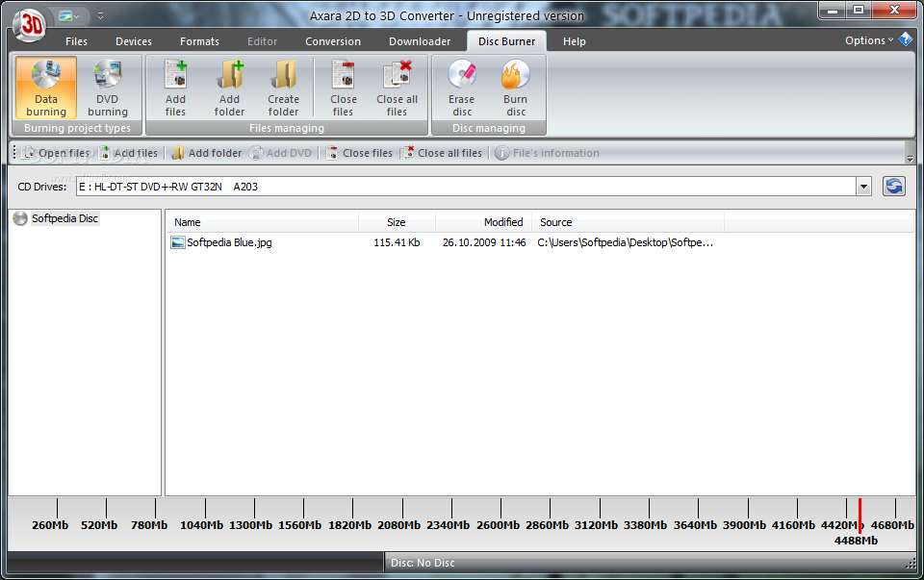Click the Disc: No Disc status text
This screenshot has width=924, height=580.
pyautogui.click(x=423, y=563)
